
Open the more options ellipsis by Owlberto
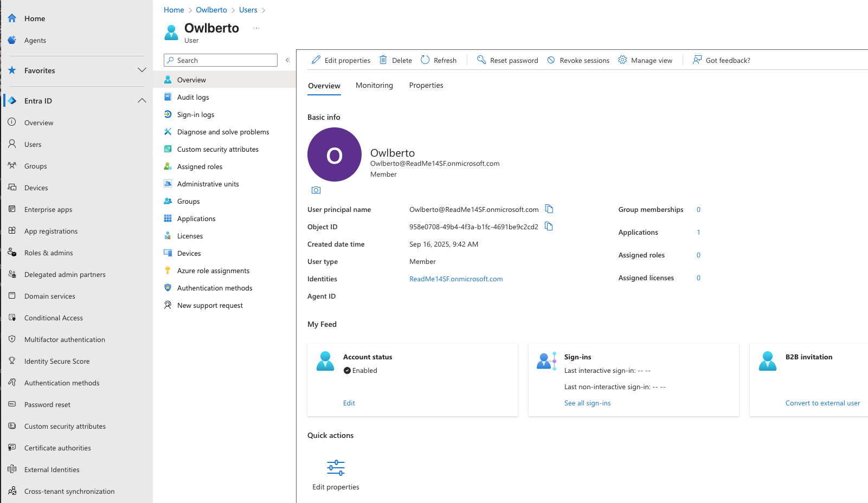click(x=256, y=28)
